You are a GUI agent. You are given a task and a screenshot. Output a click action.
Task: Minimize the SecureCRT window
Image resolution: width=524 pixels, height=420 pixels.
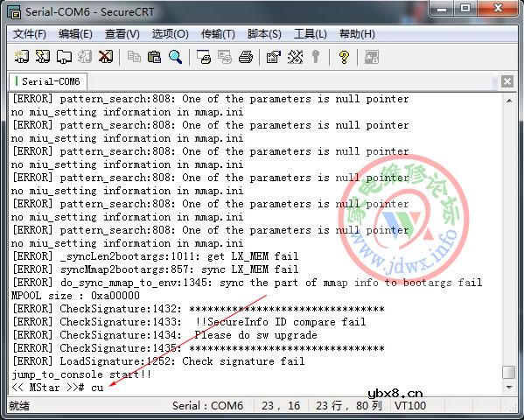[x=442, y=8]
